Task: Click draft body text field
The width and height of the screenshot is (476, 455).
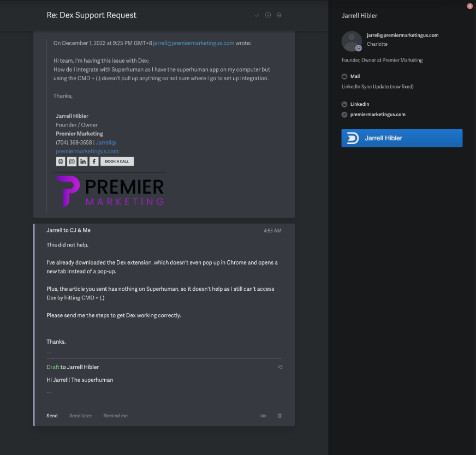Action: point(164,380)
